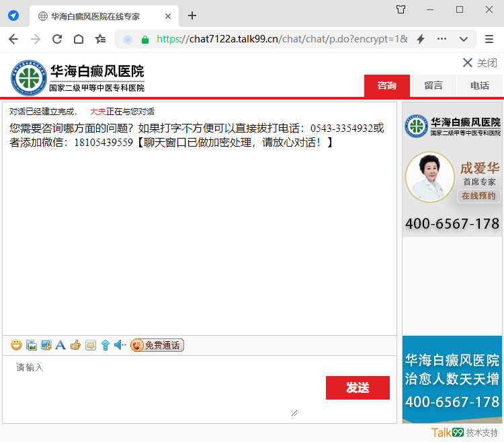
Task: Click the browser home icon
Action: pyautogui.click(x=79, y=39)
